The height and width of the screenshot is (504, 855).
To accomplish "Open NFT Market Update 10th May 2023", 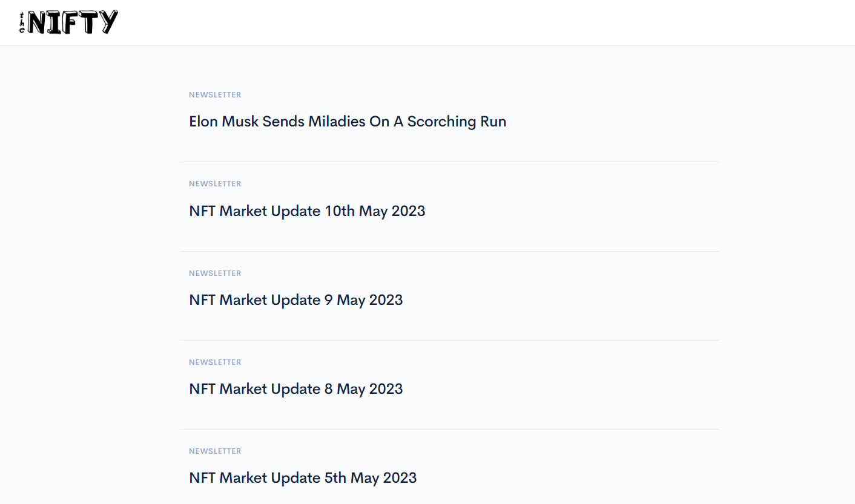I will [307, 211].
